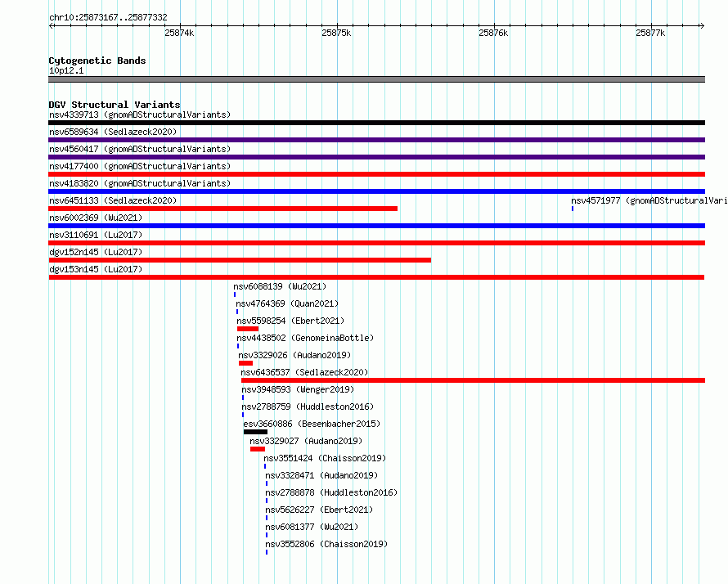728x584 pixels.
Task: Click the red dgv153n145 variant bar
Action: tap(376, 277)
